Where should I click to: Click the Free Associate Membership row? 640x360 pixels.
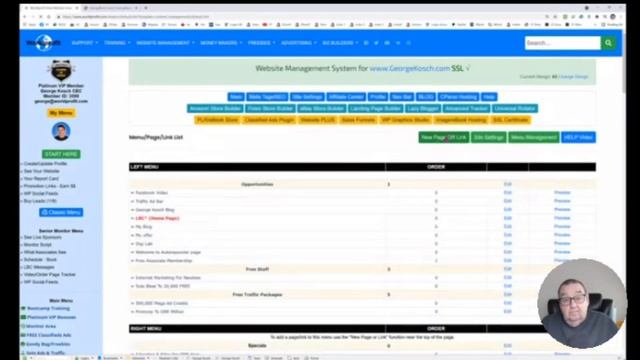163,261
